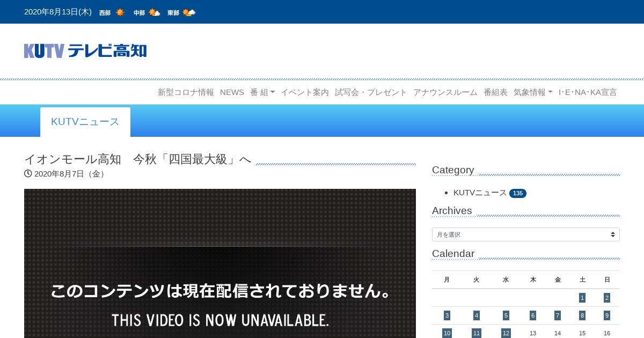Open KUTVニュース category link
This screenshot has width=644, height=338.
[480, 193]
